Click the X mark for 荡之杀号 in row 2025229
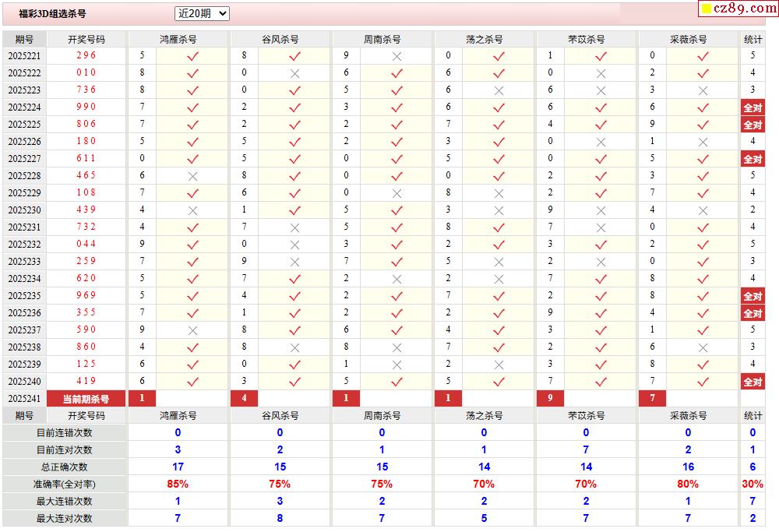 (x=499, y=193)
